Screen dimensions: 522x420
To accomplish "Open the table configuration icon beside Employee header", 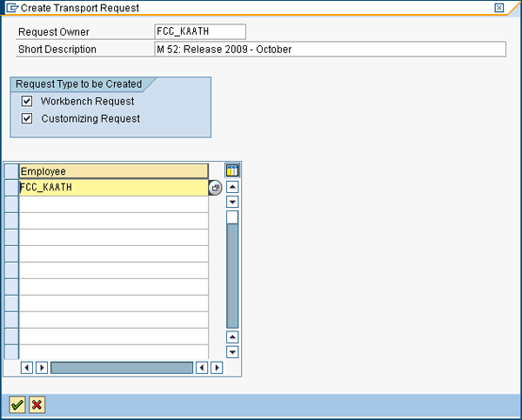I will (232, 171).
